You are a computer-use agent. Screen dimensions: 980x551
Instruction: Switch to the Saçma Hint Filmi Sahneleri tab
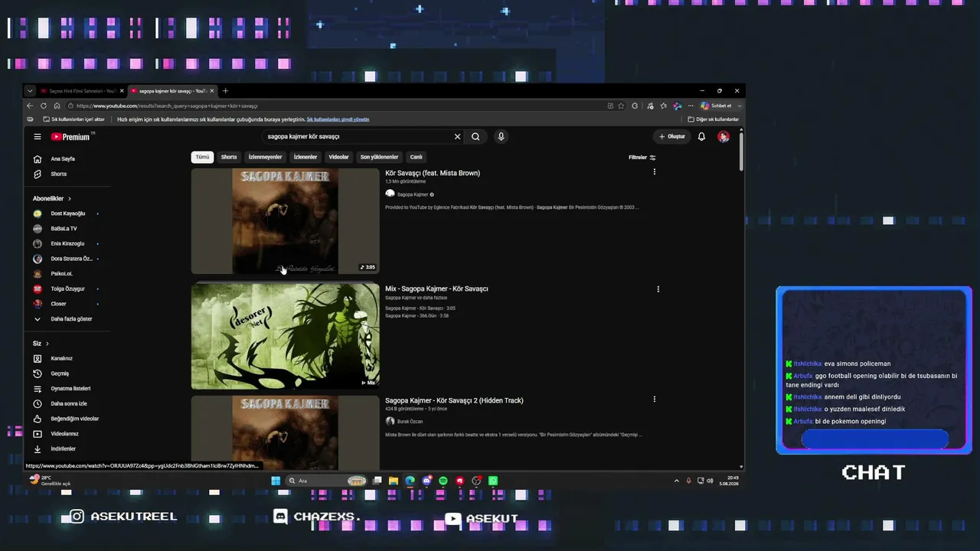pyautogui.click(x=82, y=91)
